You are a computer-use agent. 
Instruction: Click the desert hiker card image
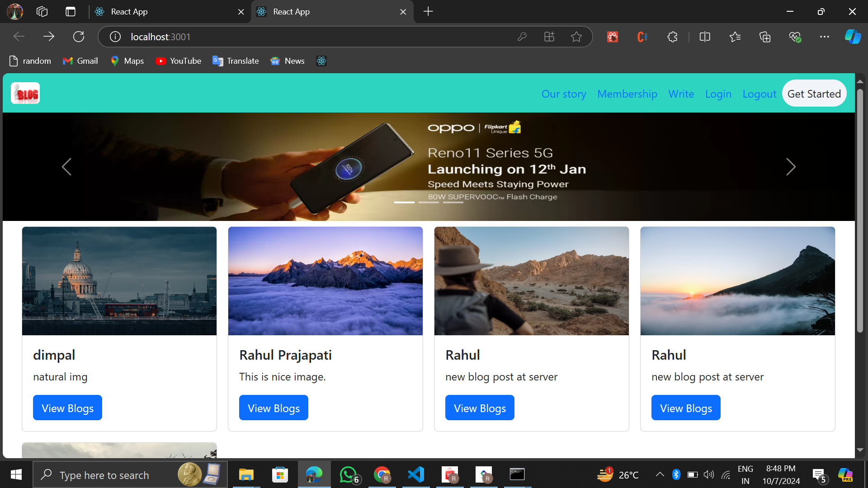(x=532, y=281)
